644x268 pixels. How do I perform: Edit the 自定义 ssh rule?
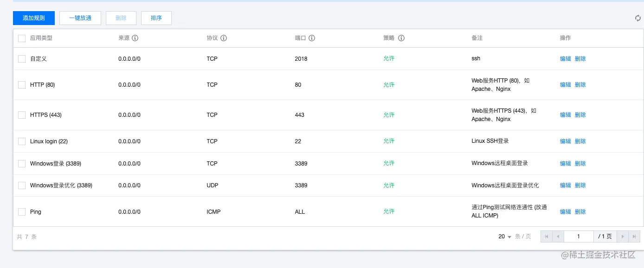(566, 59)
